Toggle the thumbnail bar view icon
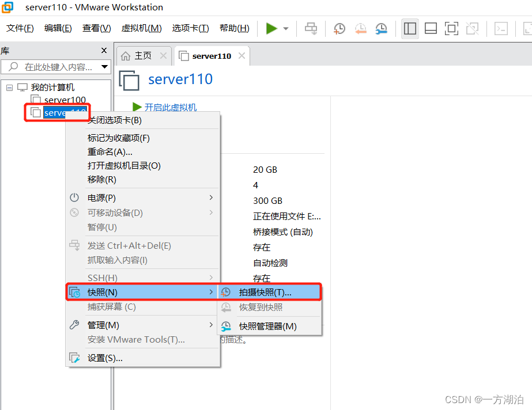 [x=431, y=28]
